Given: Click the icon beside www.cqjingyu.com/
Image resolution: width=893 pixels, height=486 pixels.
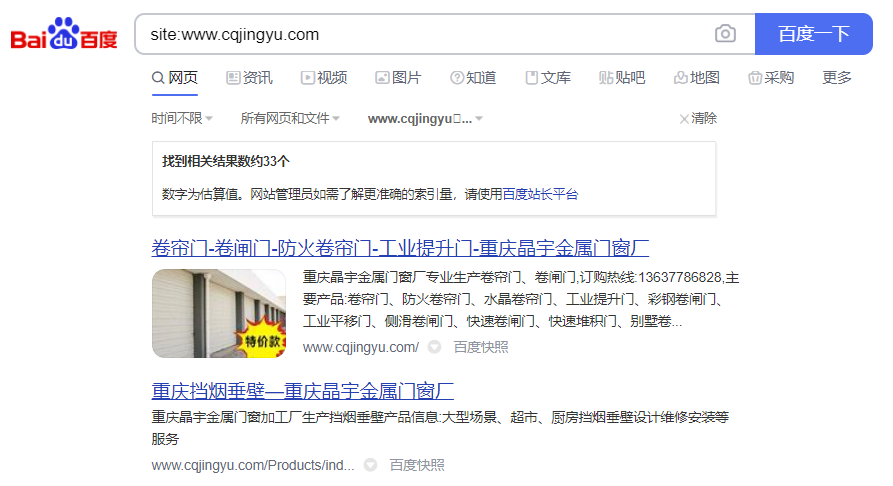Looking at the screenshot, I should (435, 346).
